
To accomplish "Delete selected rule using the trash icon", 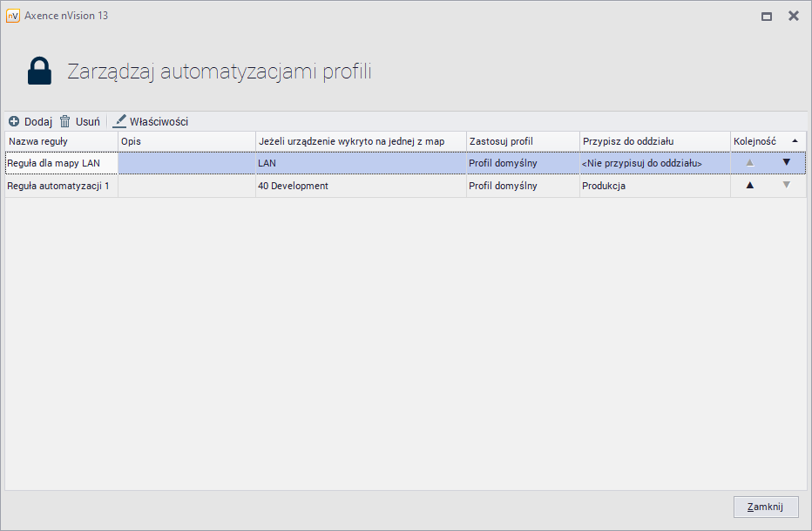I will point(65,121).
